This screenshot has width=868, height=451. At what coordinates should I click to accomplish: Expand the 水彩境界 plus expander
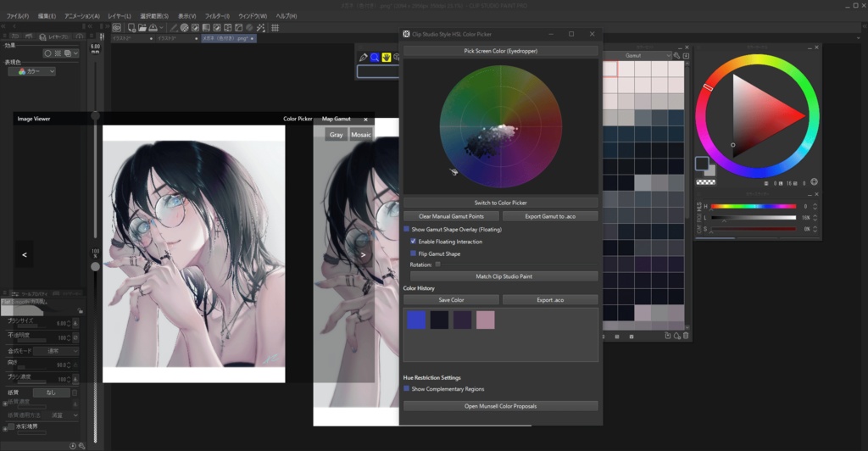click(4, 428)
